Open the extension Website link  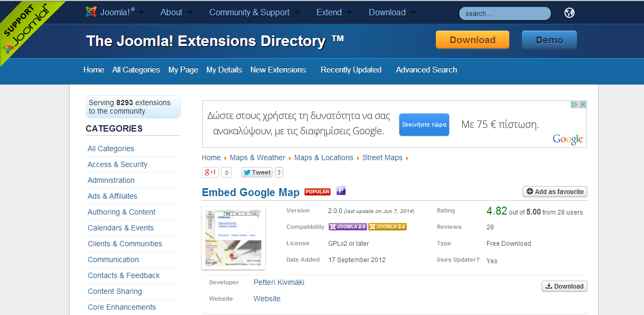267,299
